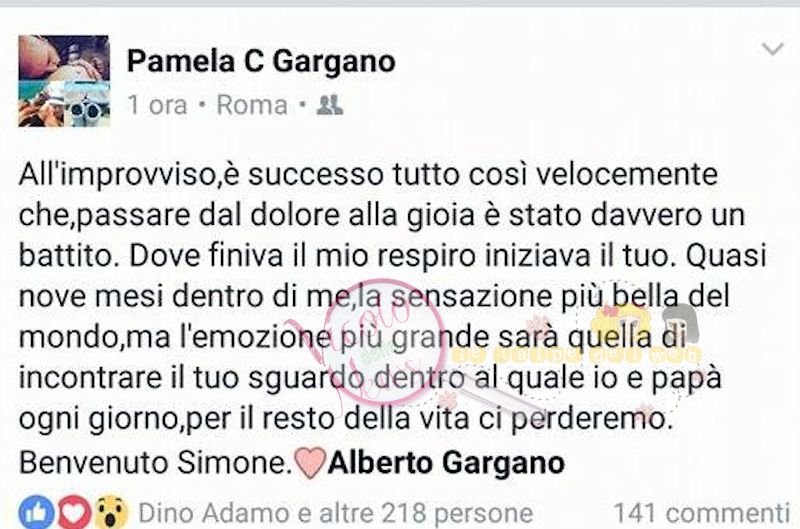Open tagged profile Alberto Gargano
The height and width of the screenshot is (529, 800).
(446, 463)
